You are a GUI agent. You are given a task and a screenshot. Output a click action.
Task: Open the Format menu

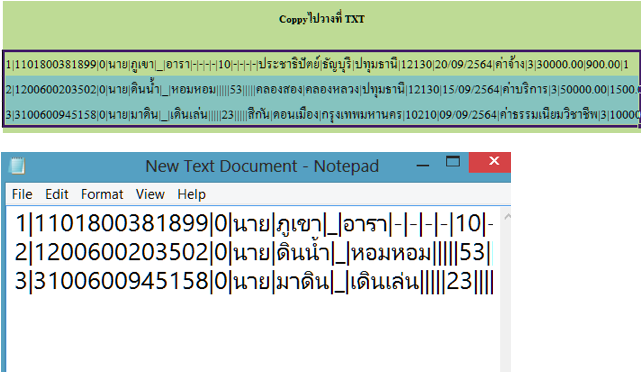click(102, 194)
